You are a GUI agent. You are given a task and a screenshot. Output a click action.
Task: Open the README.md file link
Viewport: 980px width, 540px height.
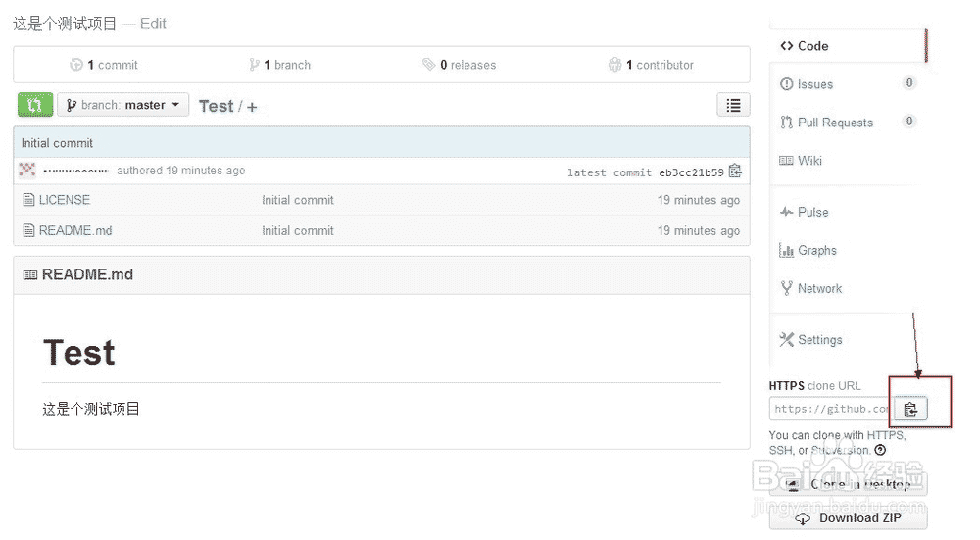(74, 231)
